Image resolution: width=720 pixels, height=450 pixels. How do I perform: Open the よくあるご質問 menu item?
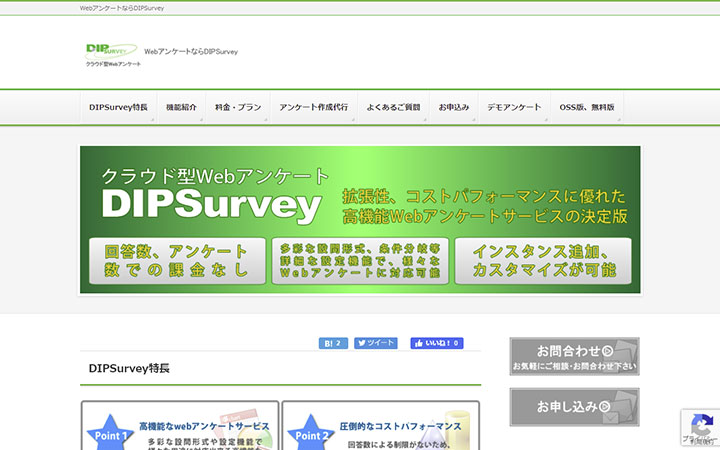coord(393,107)
